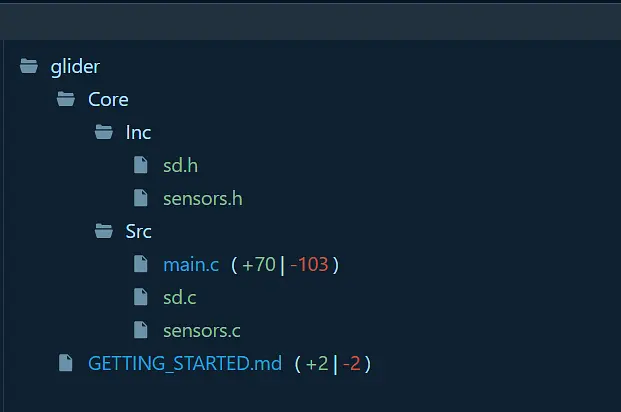This screenshot has height=412, width=621.
Task: Open the sd.c source file
Action: [x=180, y=297]
